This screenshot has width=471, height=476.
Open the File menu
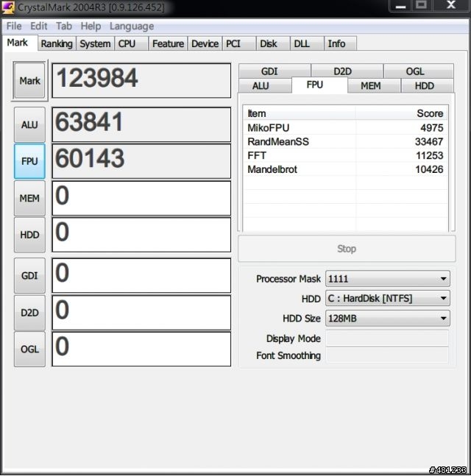tap(14, 26)
